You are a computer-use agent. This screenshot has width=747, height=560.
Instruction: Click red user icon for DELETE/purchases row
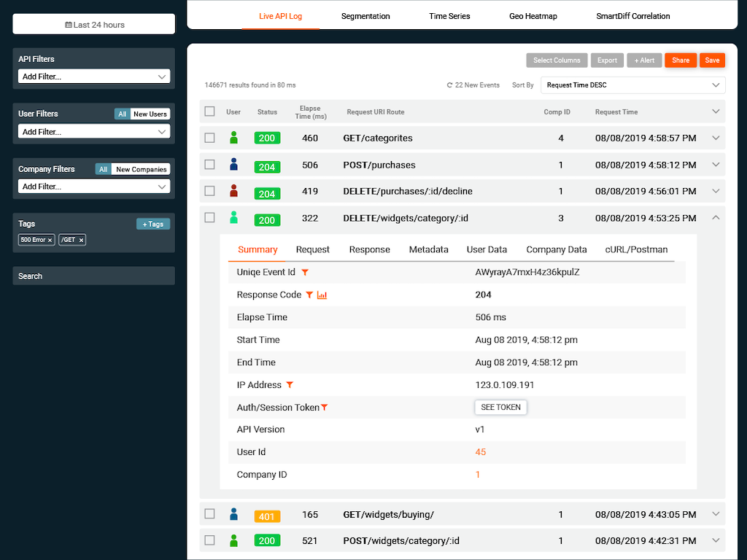[x=233, y=191]
